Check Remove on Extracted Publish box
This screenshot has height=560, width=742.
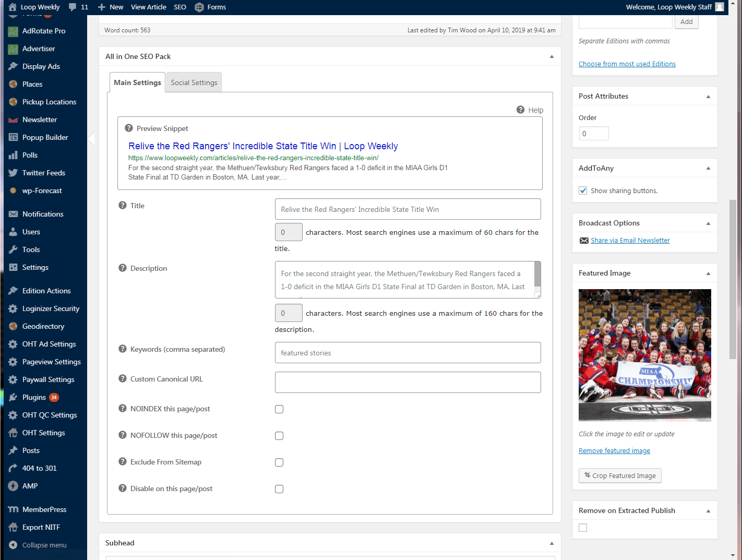583,528
